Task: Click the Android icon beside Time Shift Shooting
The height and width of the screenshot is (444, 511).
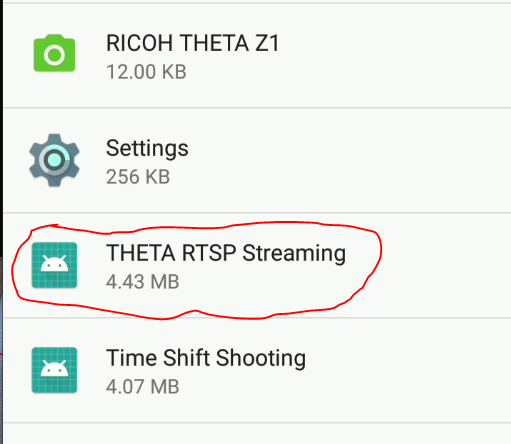Action: [54, 370]
